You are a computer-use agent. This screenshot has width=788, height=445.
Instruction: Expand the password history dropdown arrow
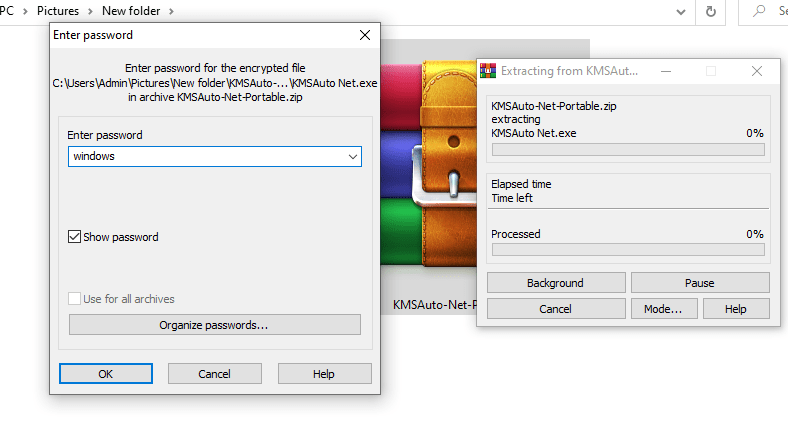(353, 156)
